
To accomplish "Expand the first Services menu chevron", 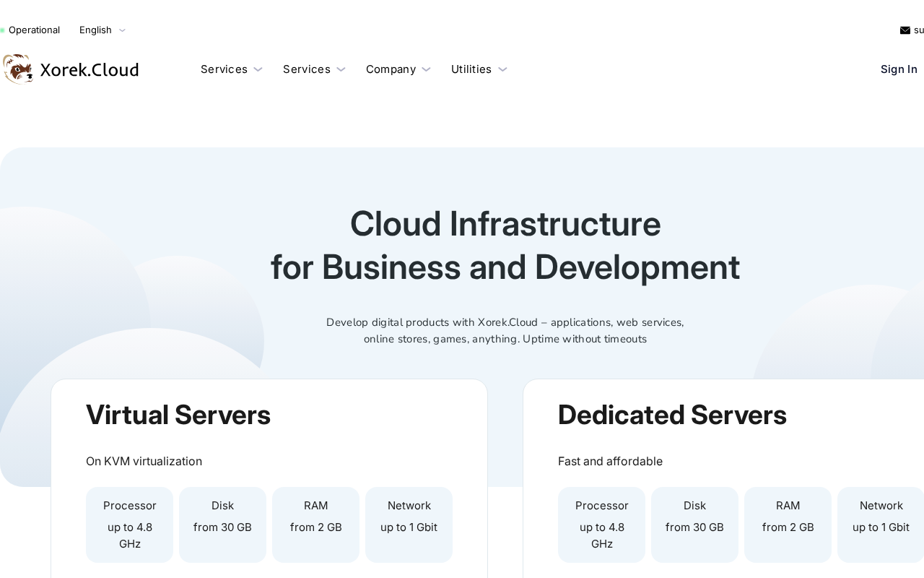I will point(258,69).
